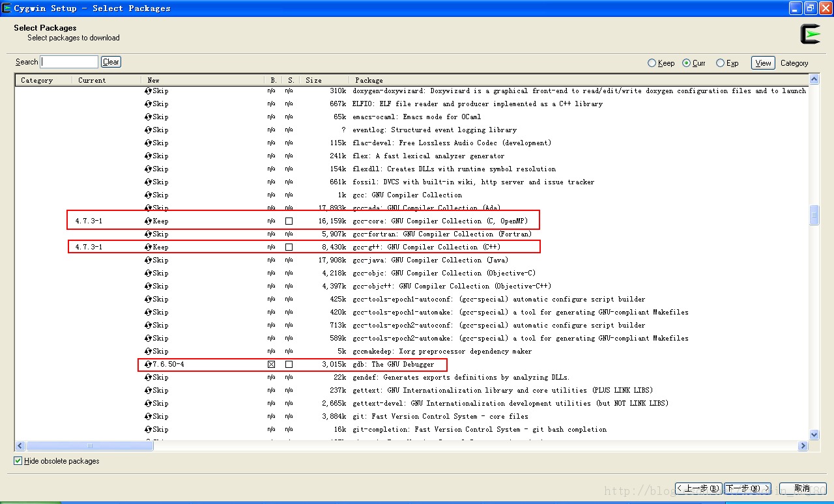Select the Exp radio button

click(x=720, y=63)
